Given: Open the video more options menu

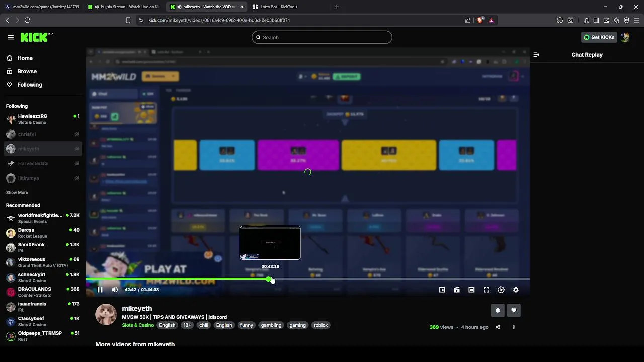Looking at the screenshot, I should point(514,327).
